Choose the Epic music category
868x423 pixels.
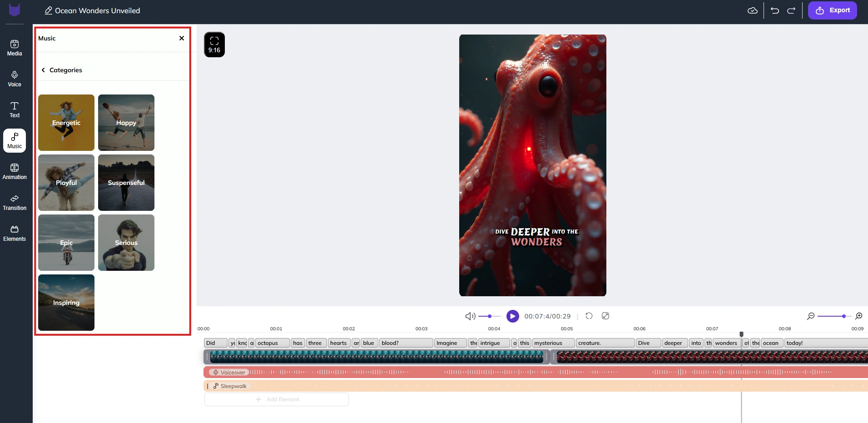[x=66, y=243]
